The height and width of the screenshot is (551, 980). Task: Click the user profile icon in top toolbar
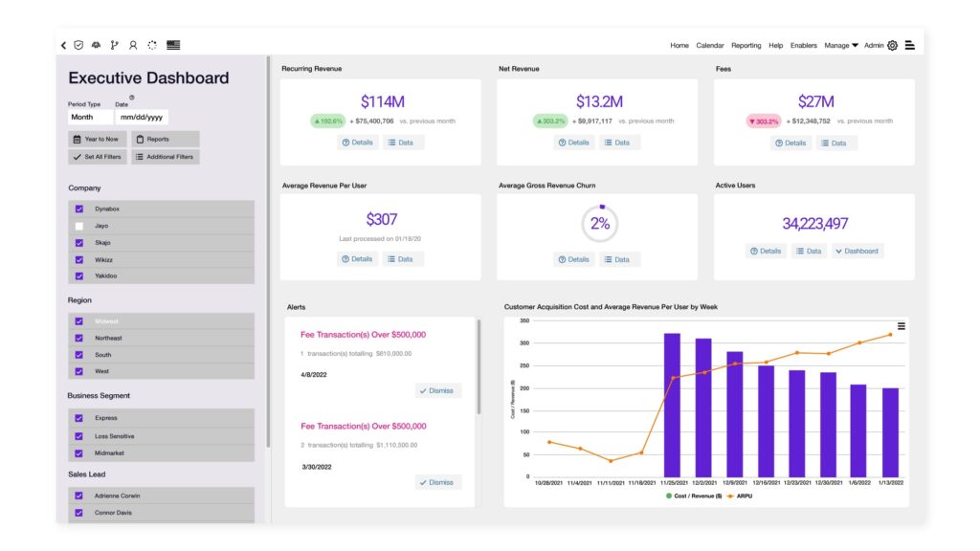point(133,45)
